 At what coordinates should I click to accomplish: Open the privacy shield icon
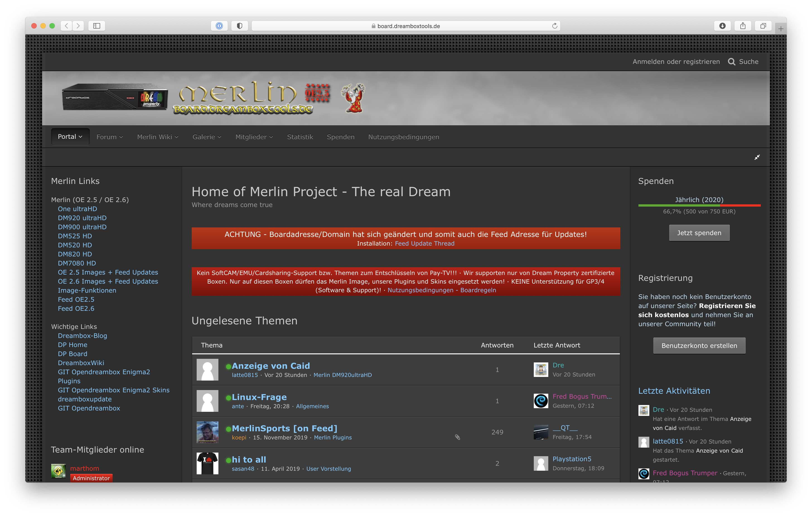(239, 26)
